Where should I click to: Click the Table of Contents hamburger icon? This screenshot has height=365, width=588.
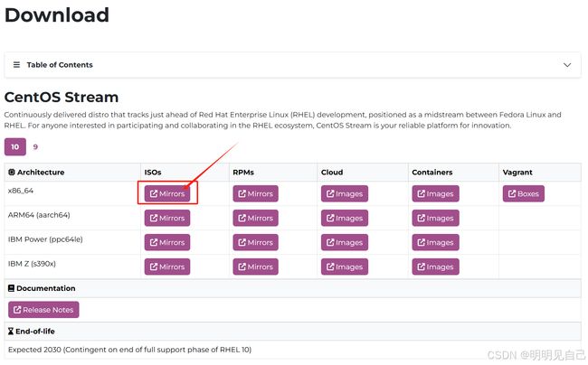(16, 65)
